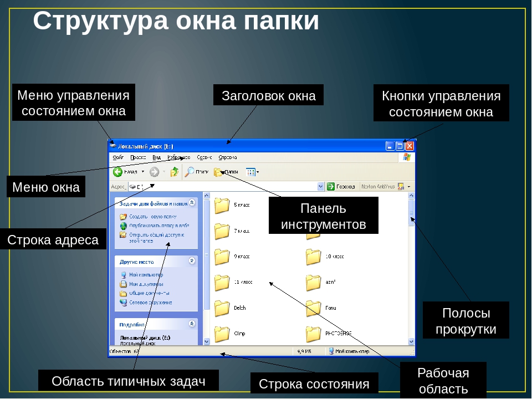Open the Назад history dropdown arrow

pyautogui.click(x=143, y=172)
